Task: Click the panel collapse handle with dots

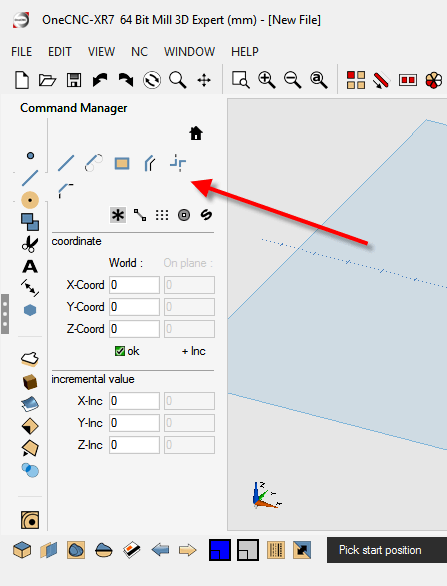Action: pos(5,314)
